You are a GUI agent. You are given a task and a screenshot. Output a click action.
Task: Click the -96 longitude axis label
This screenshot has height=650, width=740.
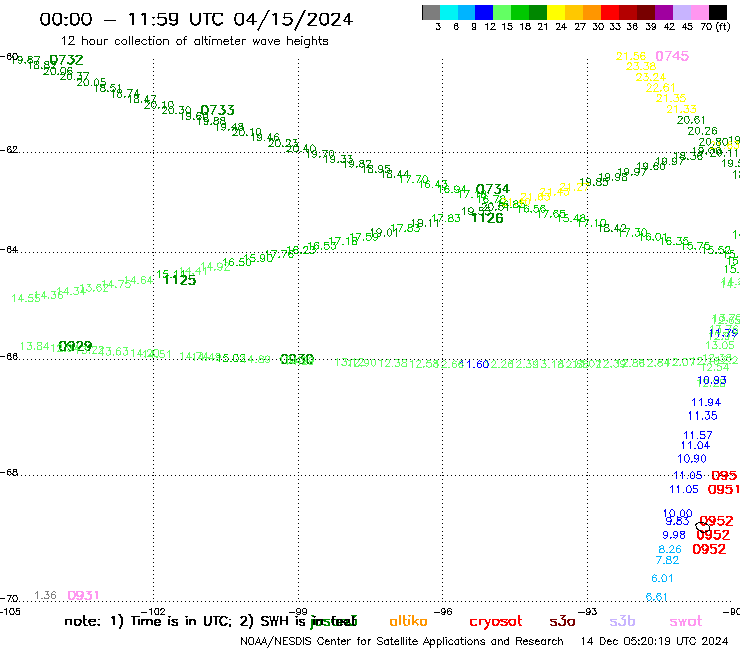pos(443,612)
